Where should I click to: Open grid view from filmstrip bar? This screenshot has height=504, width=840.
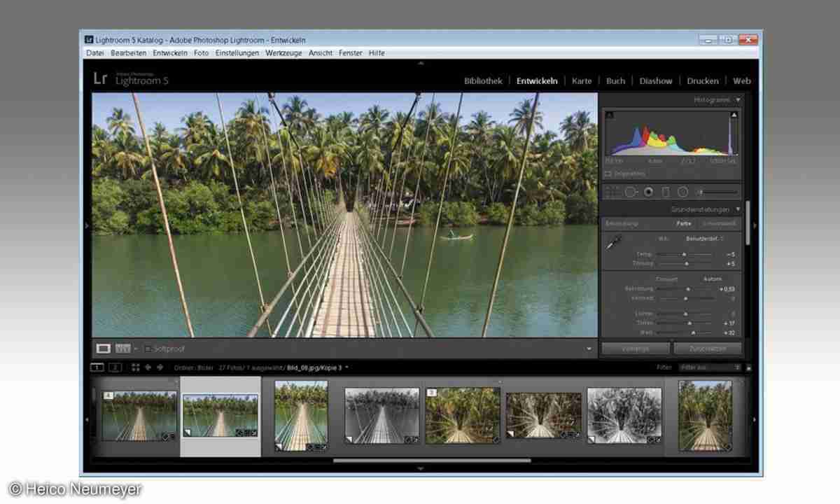136,367
